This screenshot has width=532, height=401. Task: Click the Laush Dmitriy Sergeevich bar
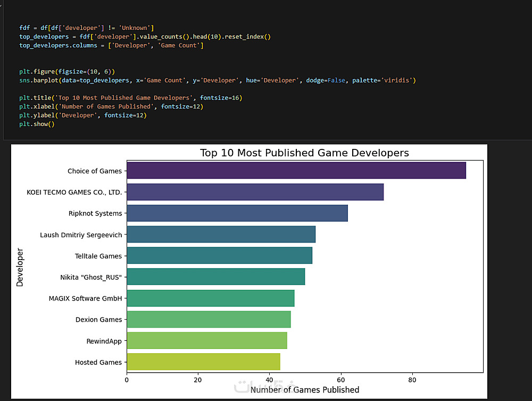pyautogui.click(x=221, y=235)
